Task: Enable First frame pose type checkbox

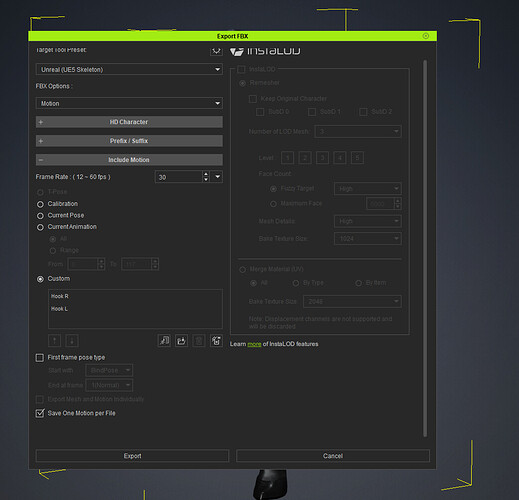Action: [40, 358]
